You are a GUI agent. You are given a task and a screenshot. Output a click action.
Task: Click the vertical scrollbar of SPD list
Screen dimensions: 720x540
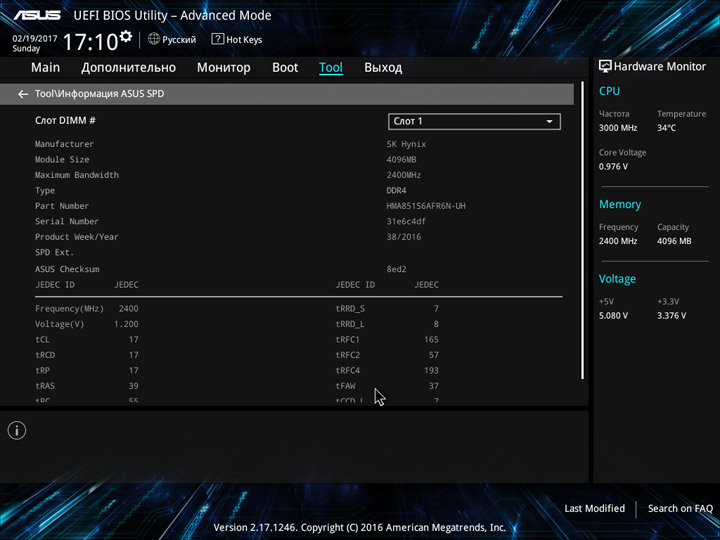583,230
